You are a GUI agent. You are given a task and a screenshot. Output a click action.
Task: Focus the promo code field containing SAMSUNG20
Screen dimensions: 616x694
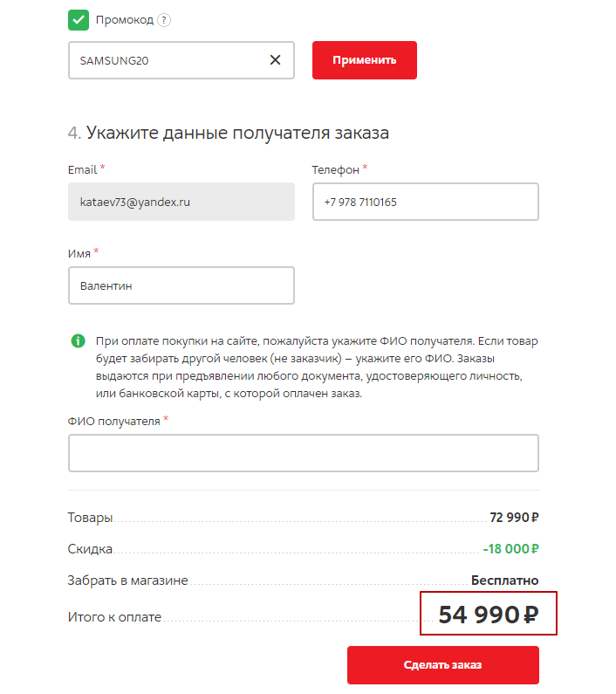point(166,60)
